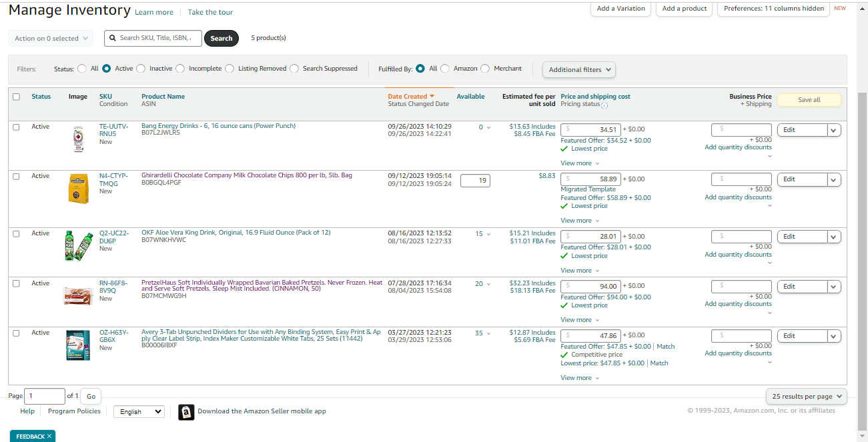Click the search magnifier icon in SKU field
This screenshot has height=442, width=868.
113,38
